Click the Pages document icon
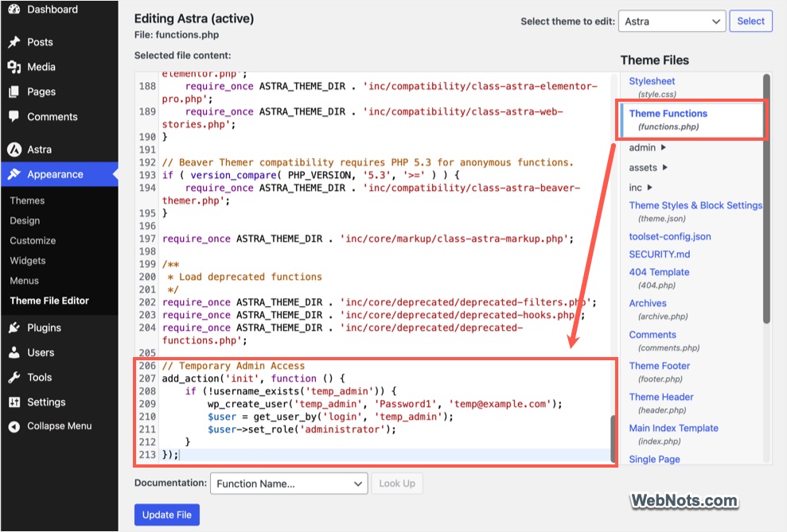The height and width of the screenshot is (532, 787). tap(14, 91)
